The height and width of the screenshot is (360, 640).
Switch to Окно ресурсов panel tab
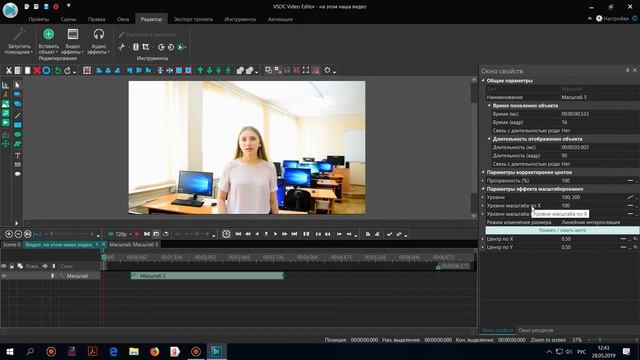click(x=536, y=330)
